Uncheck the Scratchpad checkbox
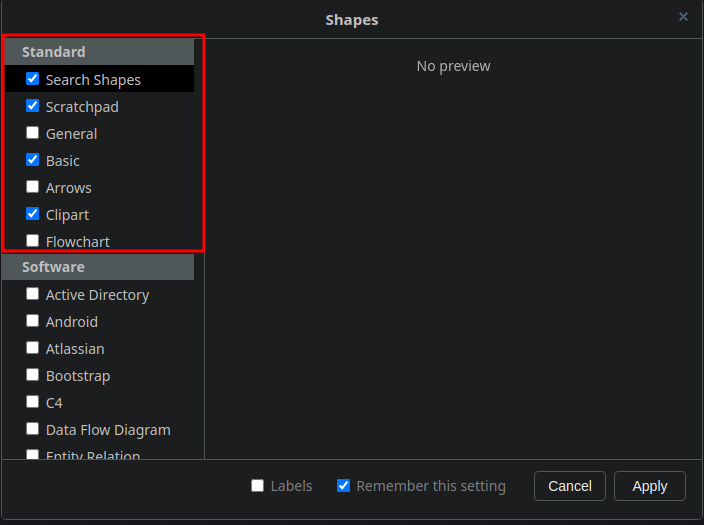This screenshot has height=525, width=704. (33, 106)
